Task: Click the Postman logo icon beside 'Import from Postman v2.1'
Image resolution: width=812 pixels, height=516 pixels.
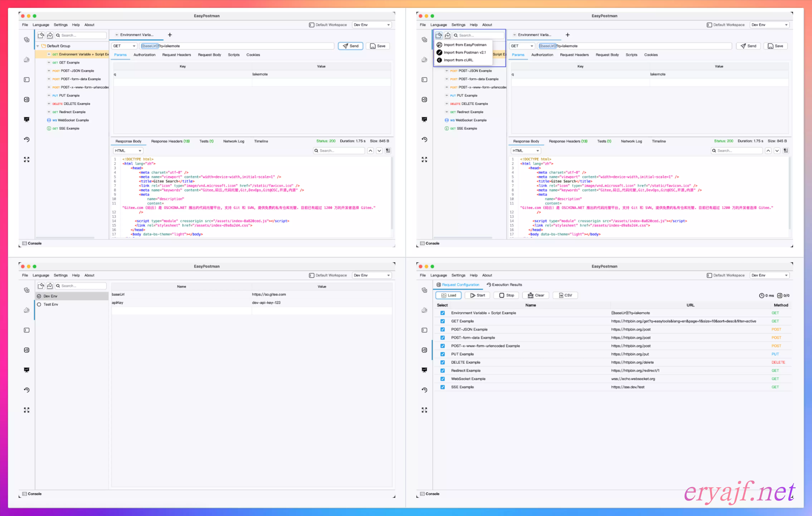Action: 439,52
